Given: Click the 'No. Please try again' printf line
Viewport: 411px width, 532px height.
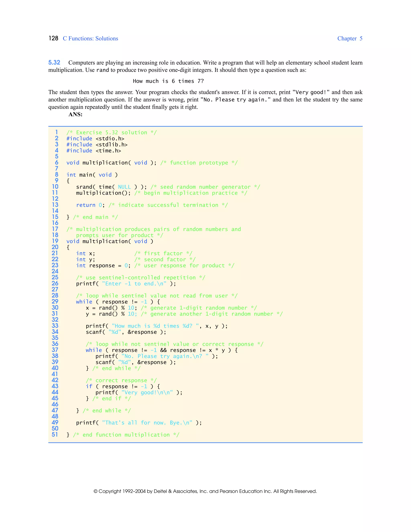Looking at the screenshot, I should point(156,356).
